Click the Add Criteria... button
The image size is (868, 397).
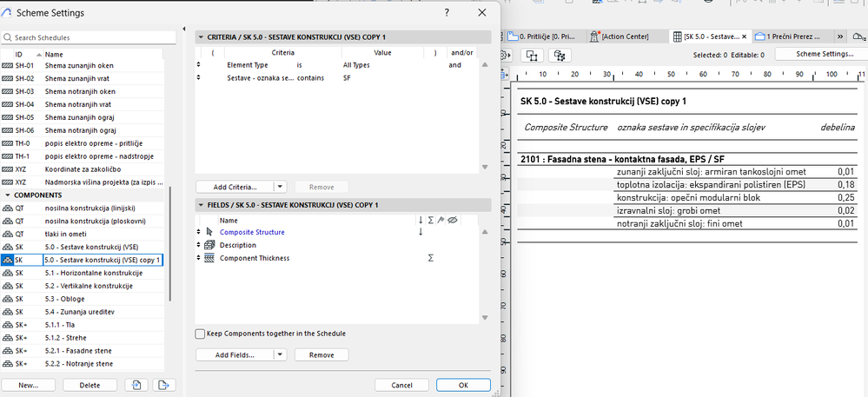point(235,187)
